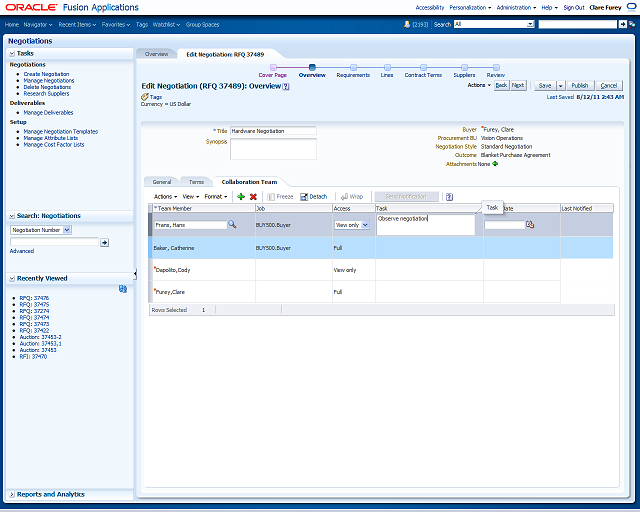The width and height of the screenshot is (640, 512).
Task: Open the Team Member search magnifier
Action: click(232, 224)
